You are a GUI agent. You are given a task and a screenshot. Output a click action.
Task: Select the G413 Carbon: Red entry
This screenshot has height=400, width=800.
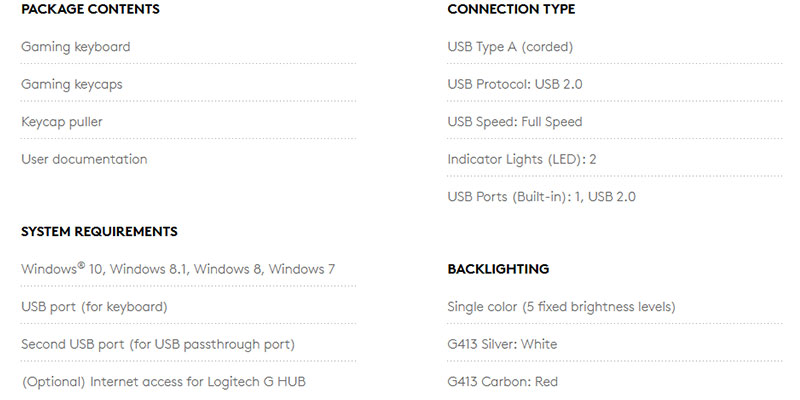502,381
